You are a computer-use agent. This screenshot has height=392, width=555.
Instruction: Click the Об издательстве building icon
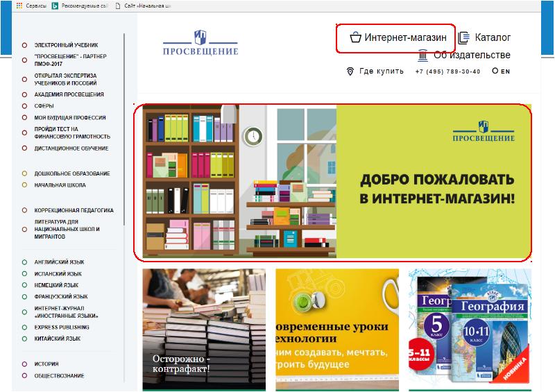coord(422,56)
